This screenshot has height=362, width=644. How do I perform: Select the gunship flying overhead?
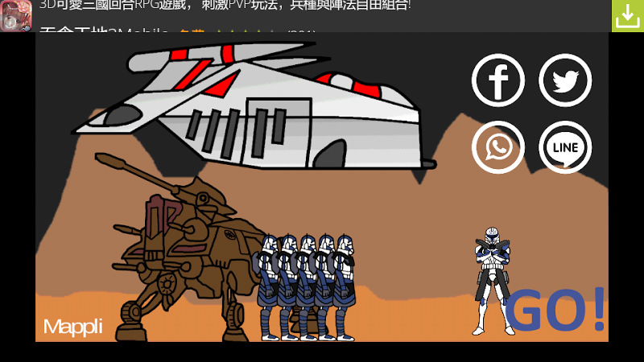click(254, 106)
